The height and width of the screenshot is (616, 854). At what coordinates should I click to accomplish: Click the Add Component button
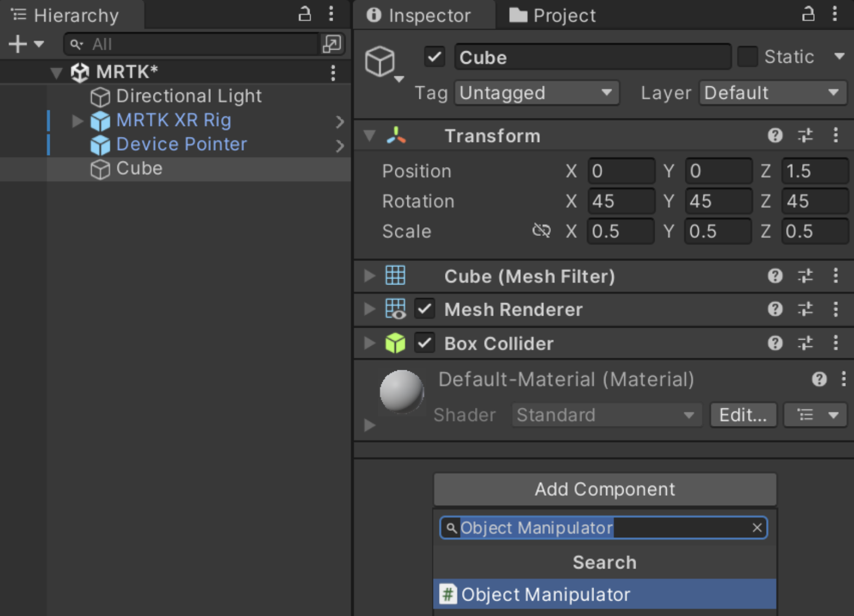click(x=605, y=489)
